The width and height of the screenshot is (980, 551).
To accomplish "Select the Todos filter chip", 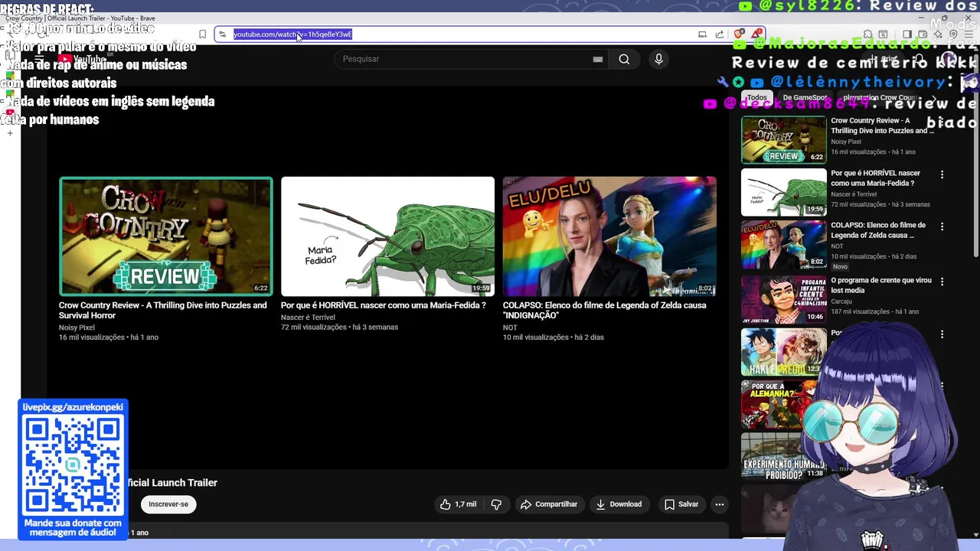I will [x=756, y=98].
